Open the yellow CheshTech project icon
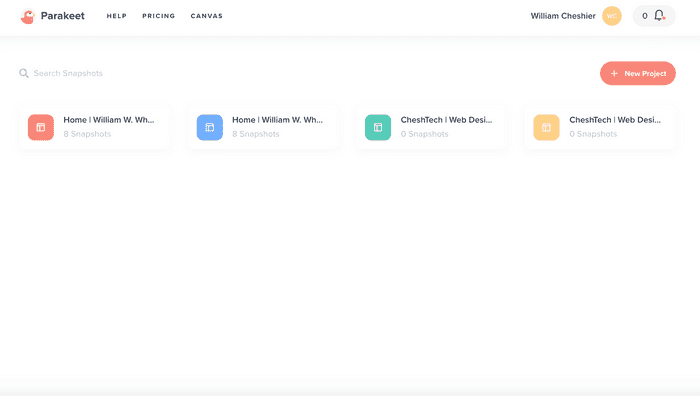The image size is (700, 396). pos(546,127)
